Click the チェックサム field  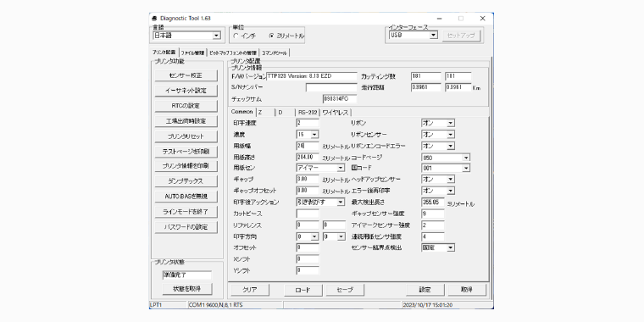[x=340, y=99]
